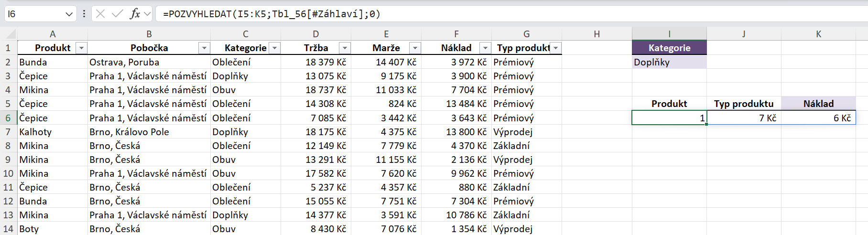
Task: Open the Typ produktu filter dropdown
Action: [x=556, y=48]
